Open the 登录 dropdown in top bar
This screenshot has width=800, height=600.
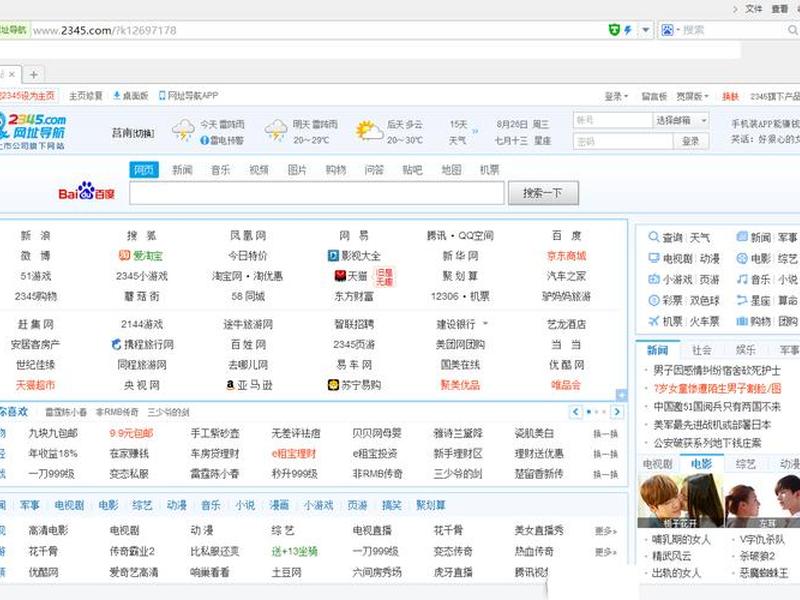(616, 96)
